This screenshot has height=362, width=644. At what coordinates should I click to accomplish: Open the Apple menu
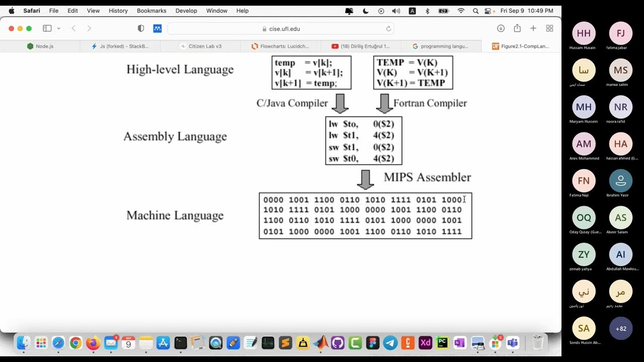12,11
